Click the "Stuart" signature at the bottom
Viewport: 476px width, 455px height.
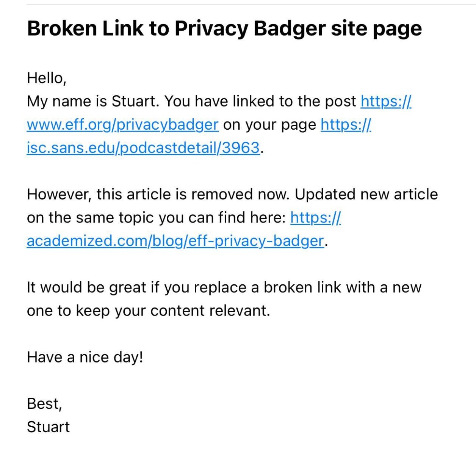[48, 427]
